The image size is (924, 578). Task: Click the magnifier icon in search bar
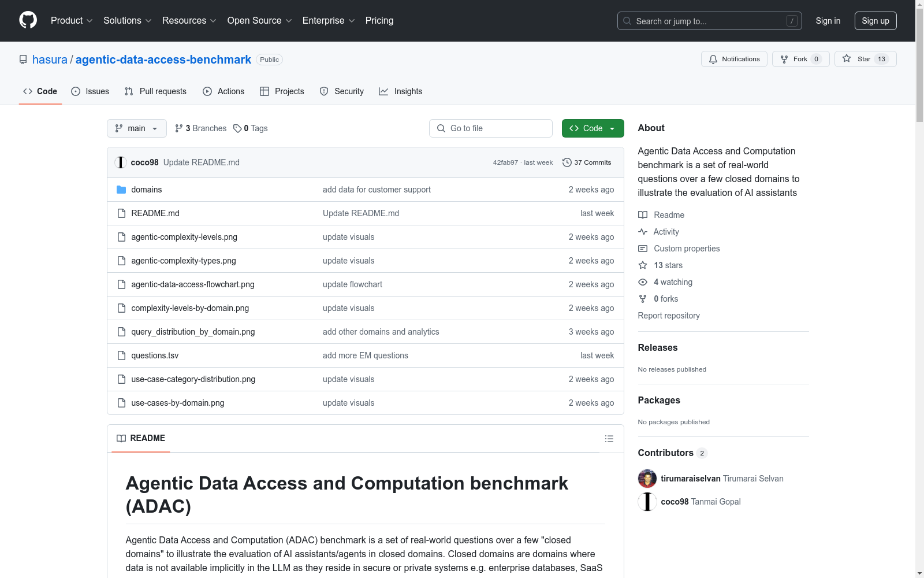point(627,21)
